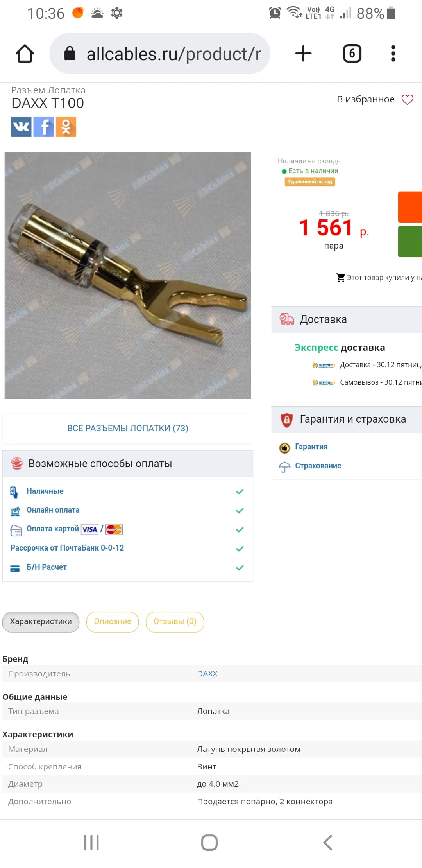The image size is (422, 868).
Task: Click the orange button beside the price
Action: tap(410, 207)
